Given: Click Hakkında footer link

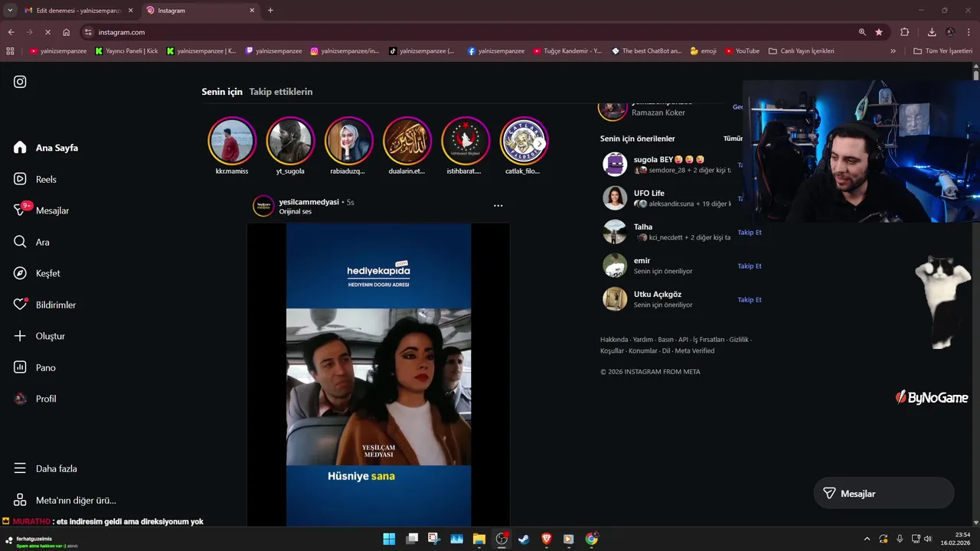Looking at the screenshot, I should 614,340.
